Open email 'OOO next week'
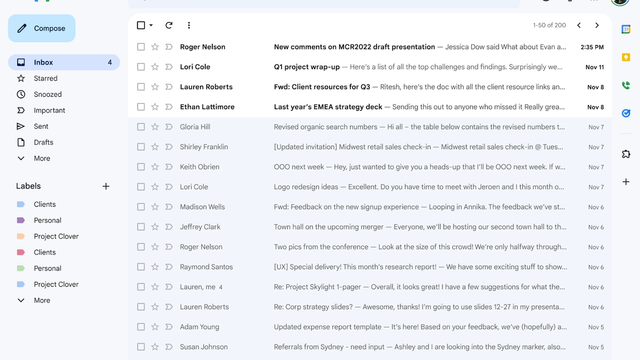 (370, 167)
